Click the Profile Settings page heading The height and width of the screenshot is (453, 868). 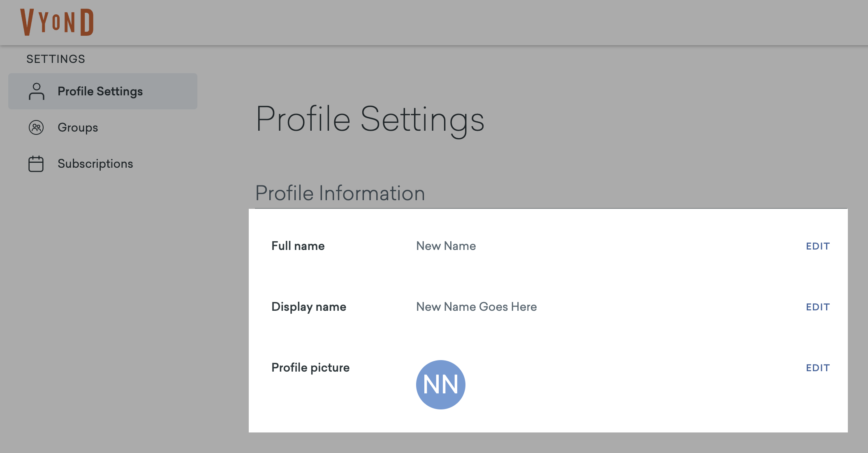point(370,120)
